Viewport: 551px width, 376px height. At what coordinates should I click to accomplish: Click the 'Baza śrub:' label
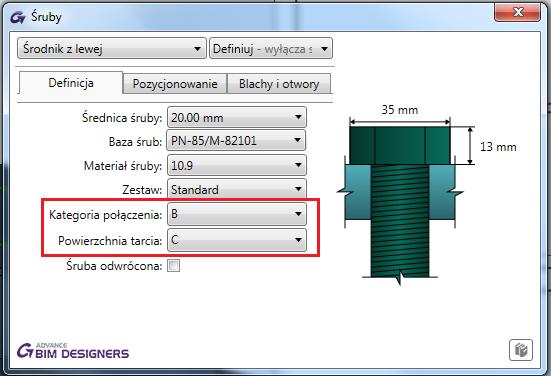pos(135,142)
